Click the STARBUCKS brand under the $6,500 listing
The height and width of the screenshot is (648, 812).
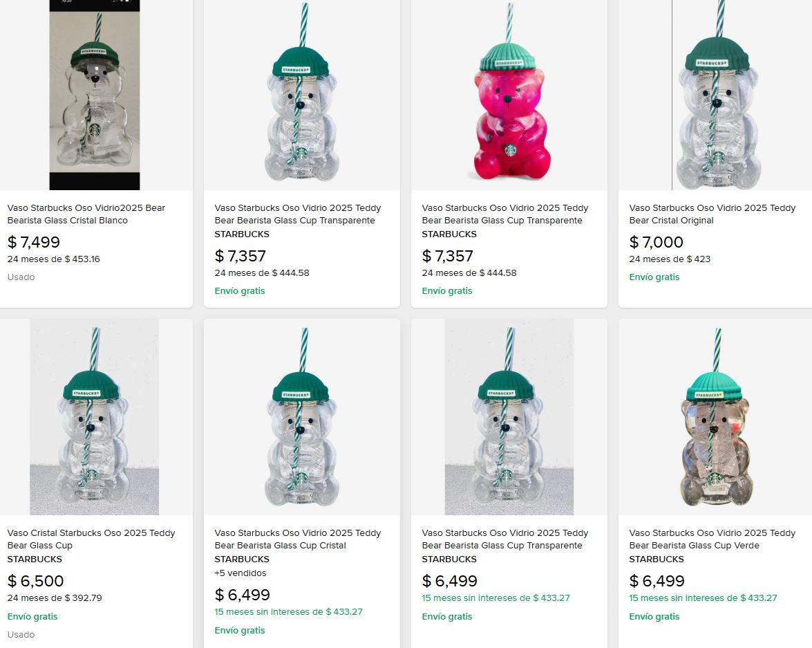(x=35, y=559)
